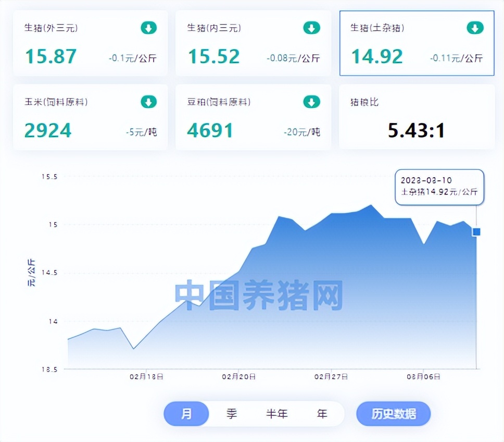The height and width of the screenshot is (442, 504).
Task: Click down-arrow icon on 生猪(土杂猪) card
Action: tap(475, 28)
